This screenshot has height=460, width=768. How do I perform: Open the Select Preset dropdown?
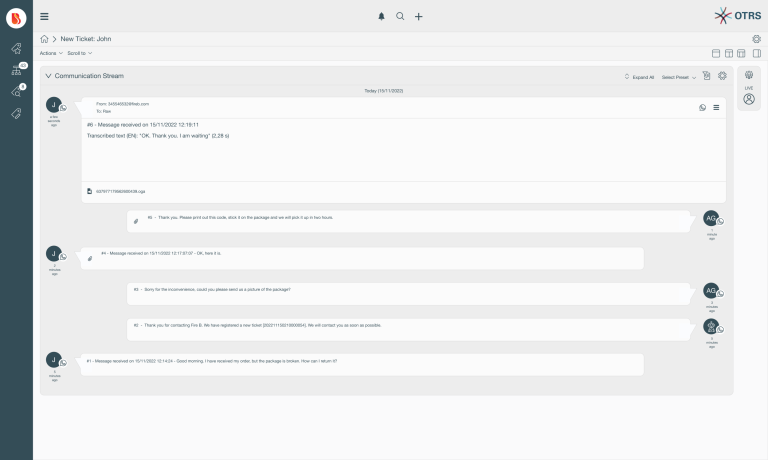[679, 76]
